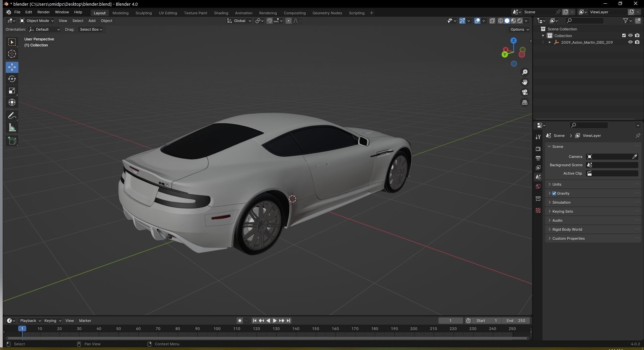Screen dimensions: 644x350
Task: Open the Render properties tab
Action: [x=538, y=149]
